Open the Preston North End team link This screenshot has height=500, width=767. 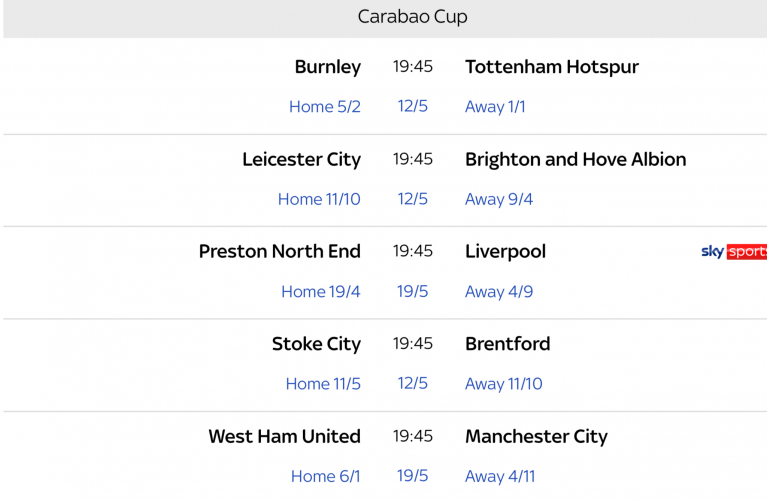(279, 251)
